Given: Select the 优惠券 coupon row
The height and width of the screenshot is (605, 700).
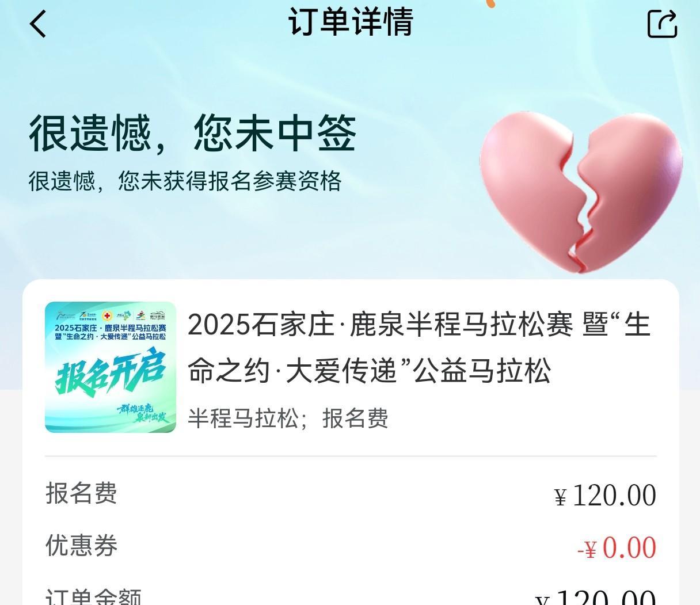Looking at the screenshot, I should pos(351,547).
